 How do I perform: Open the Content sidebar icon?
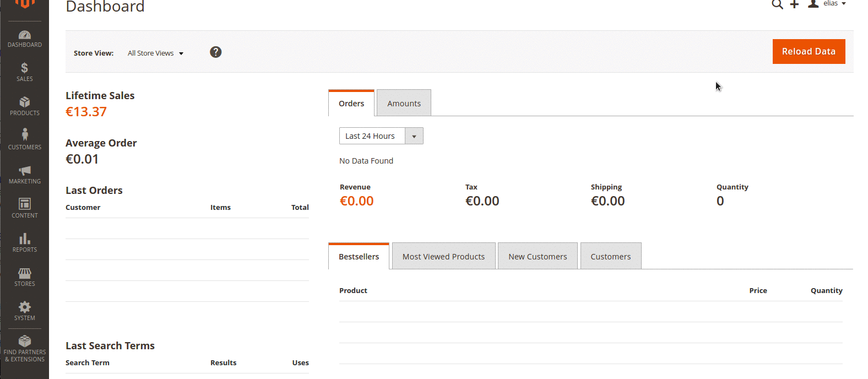click(25, 204)
